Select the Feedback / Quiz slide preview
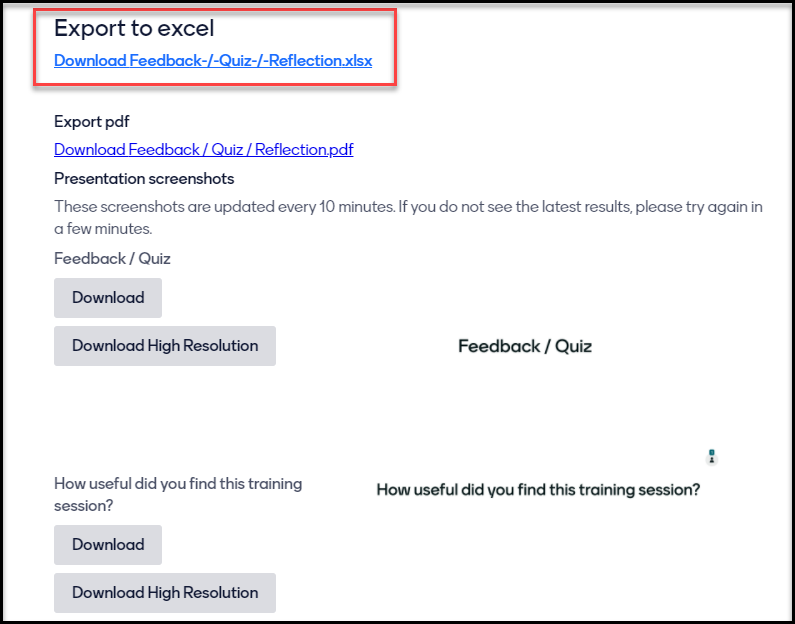Image resolution: width=795 pixels, height=624 pixels. pos(524,346)
